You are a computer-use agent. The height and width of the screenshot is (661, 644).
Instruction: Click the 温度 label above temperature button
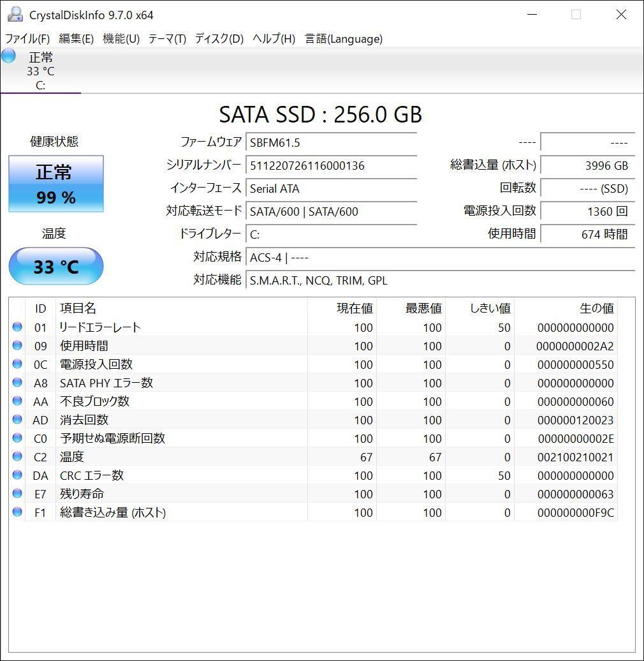coord(54,233)
